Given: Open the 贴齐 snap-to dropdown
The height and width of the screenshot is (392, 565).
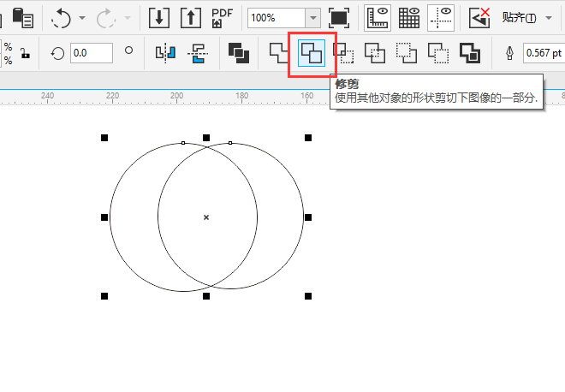Looking at the screenshot, I should pyautogui.click(x=549, y=18).
